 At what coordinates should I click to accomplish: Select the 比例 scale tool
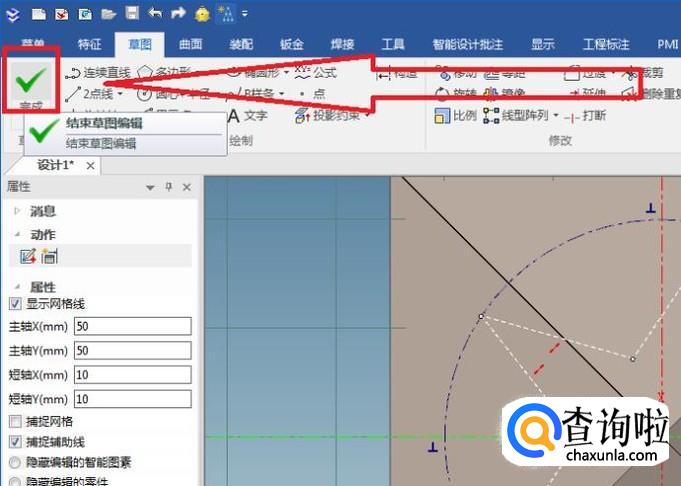456,116
